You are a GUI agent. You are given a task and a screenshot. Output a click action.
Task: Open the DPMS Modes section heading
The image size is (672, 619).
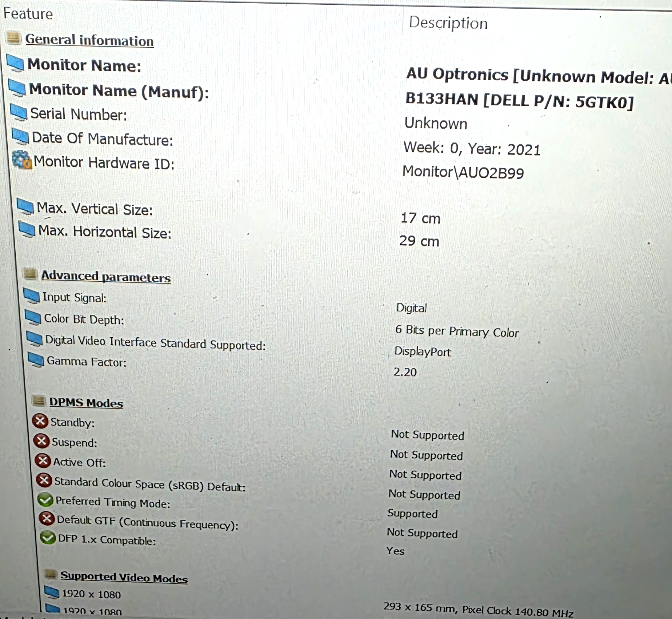pos(86,402)
